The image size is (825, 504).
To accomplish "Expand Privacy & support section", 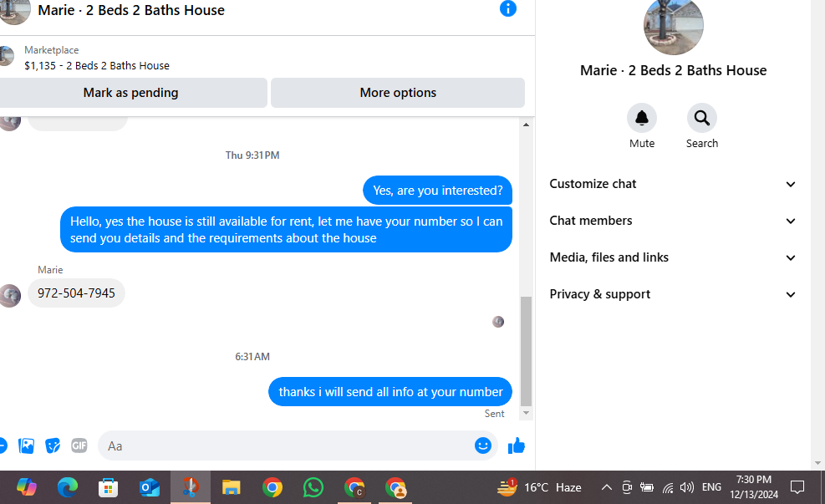I will pos(673,294).
